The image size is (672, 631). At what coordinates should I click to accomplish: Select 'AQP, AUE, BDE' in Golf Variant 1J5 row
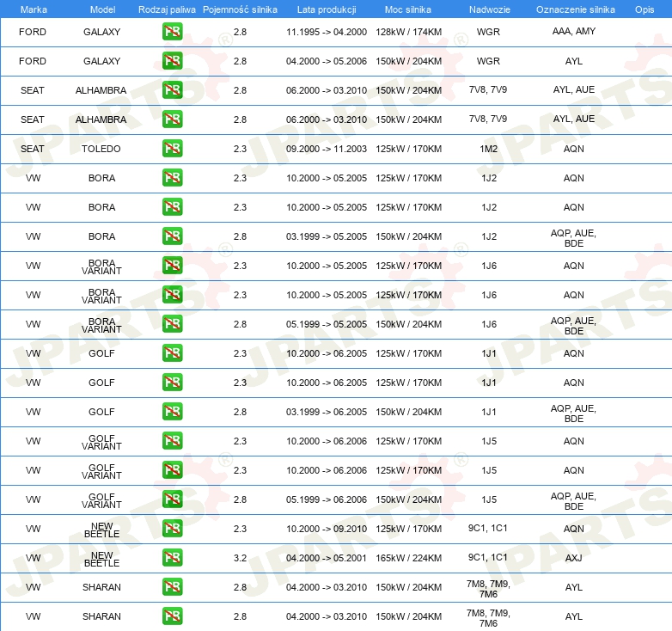(574, 501)
